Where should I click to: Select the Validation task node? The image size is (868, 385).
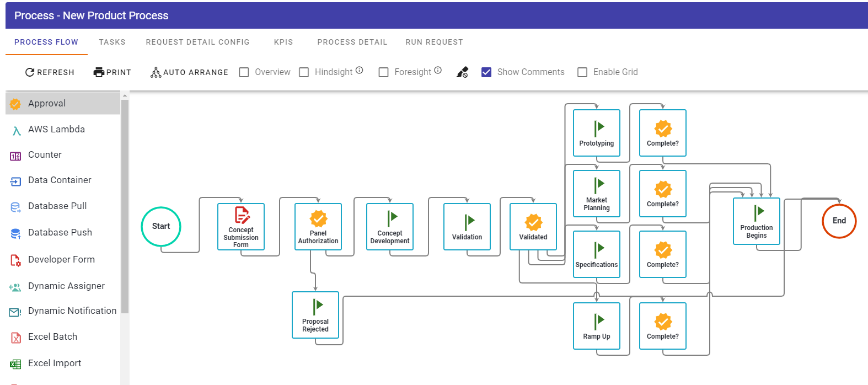[x=467, y=227]
